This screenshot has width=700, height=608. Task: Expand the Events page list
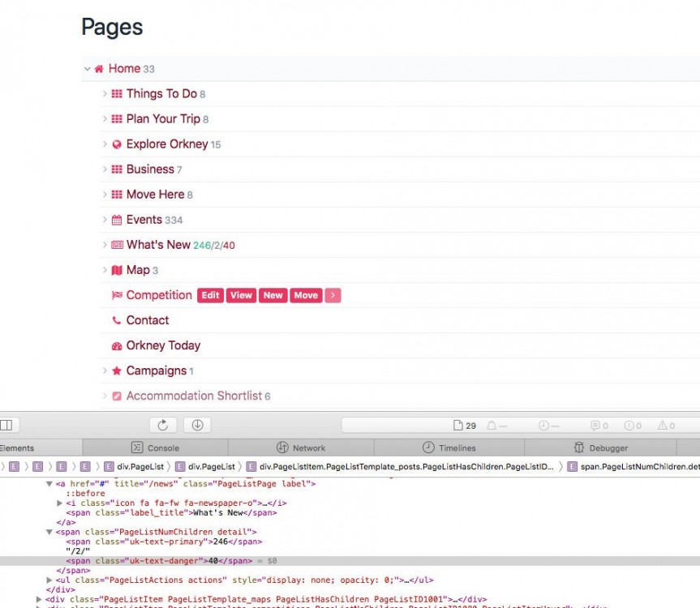[105, 220]
